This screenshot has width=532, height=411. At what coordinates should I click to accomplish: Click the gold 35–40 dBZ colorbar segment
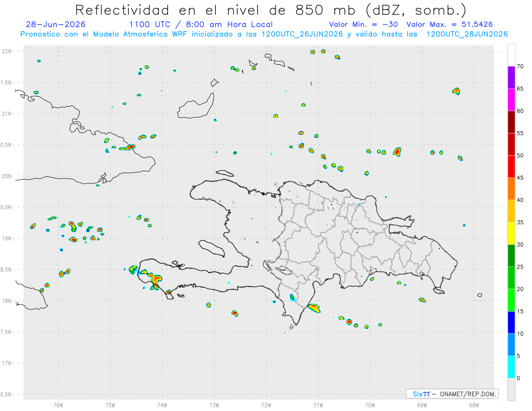511,211
